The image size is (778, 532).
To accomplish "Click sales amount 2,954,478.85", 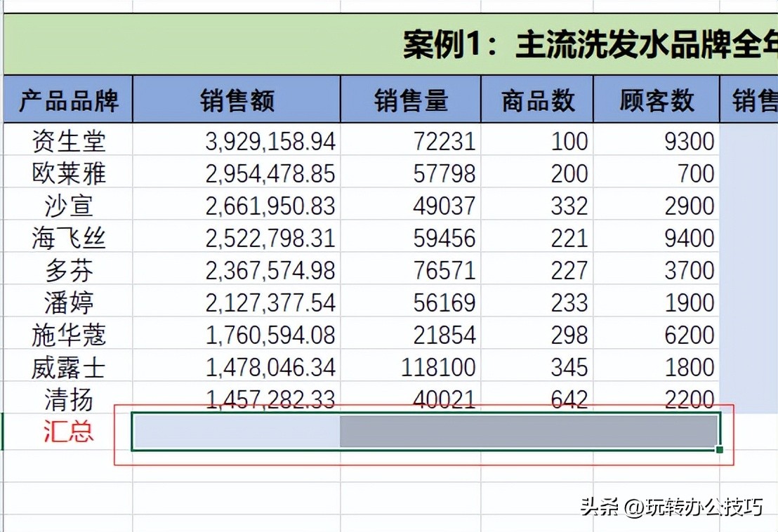I will pos(237,172).
